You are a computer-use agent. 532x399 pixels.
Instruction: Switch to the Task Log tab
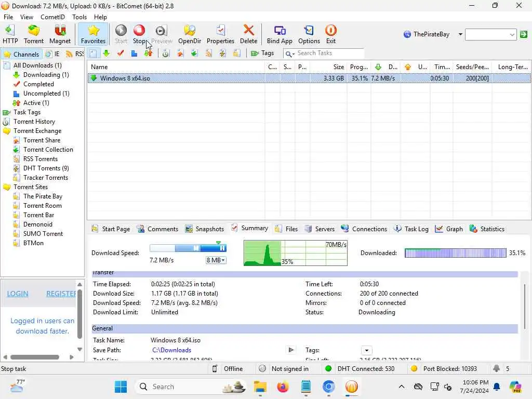(411, 229)
